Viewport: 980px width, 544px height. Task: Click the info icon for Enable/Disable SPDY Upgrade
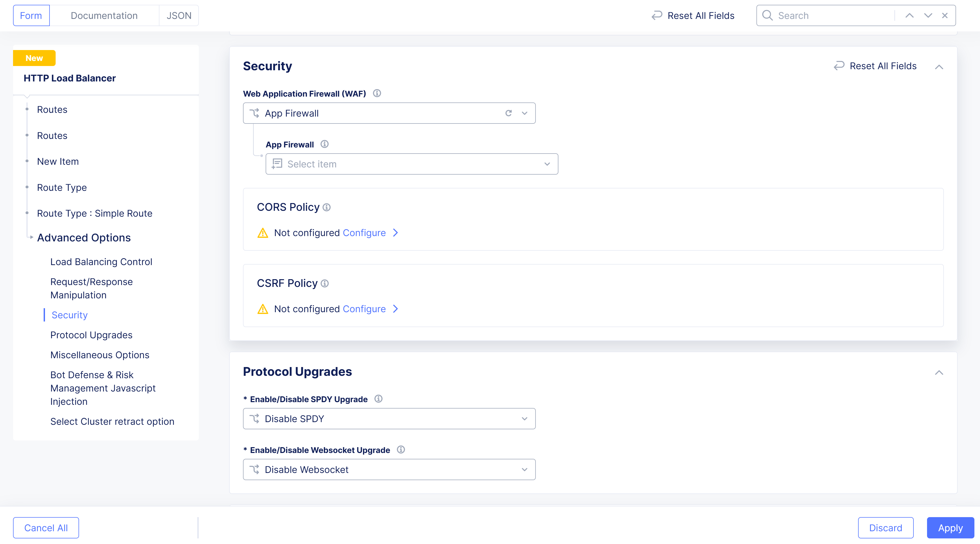[378, 399]
